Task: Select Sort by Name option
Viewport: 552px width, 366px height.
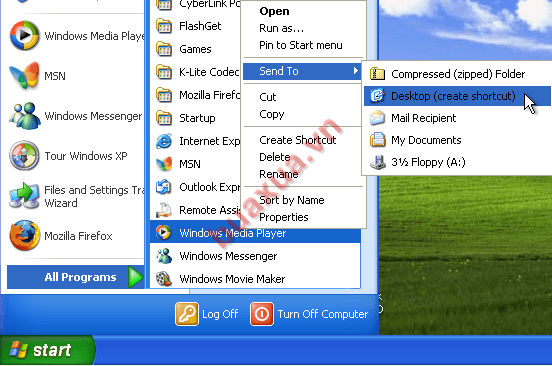Action: point(291,200)
